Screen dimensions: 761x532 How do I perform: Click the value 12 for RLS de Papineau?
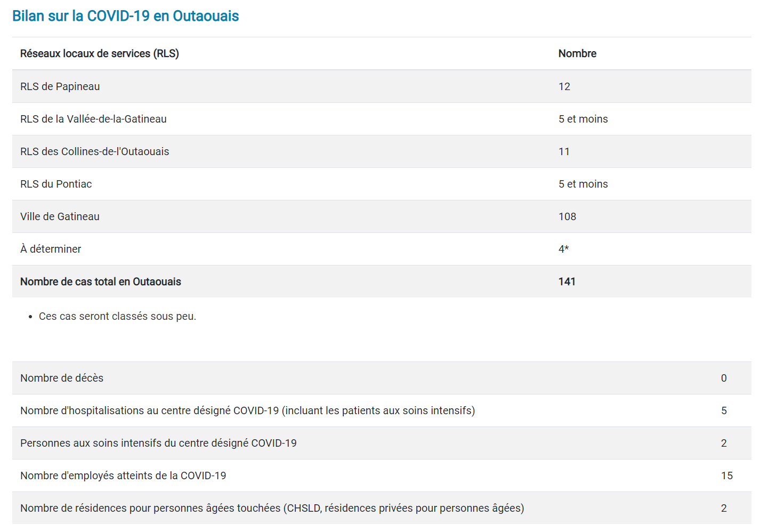(x=564, y=86)
